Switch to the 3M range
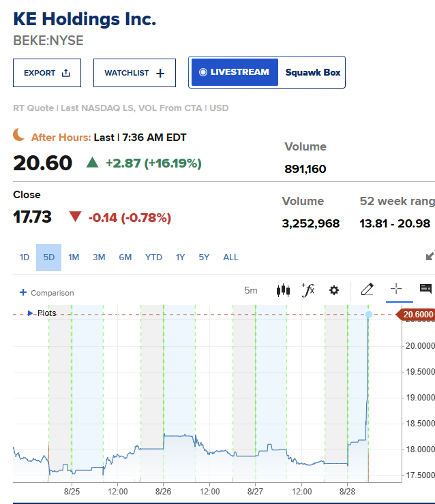Viewport: 435px width, 504px height. click(x=99, y=257)
